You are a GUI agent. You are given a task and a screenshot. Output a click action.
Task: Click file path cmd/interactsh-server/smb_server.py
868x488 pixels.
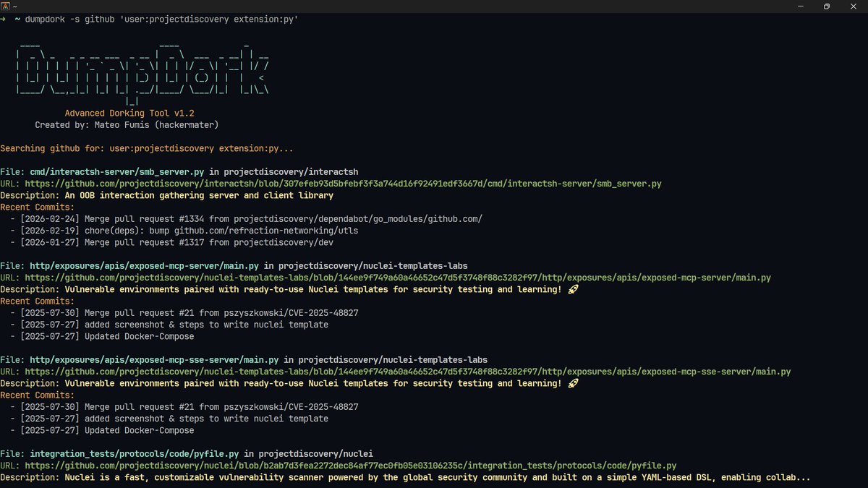point(116,172)
